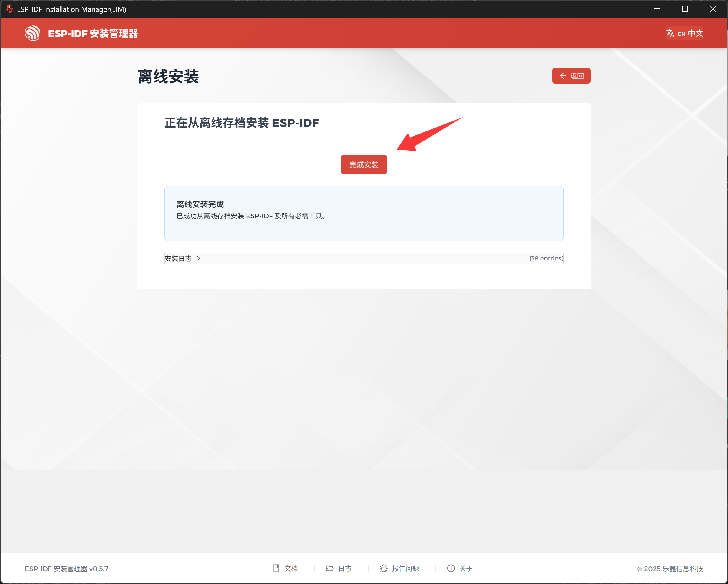The image size is (728, 584).
Task: Maximize the EIM window
Action: click(685, 9)
